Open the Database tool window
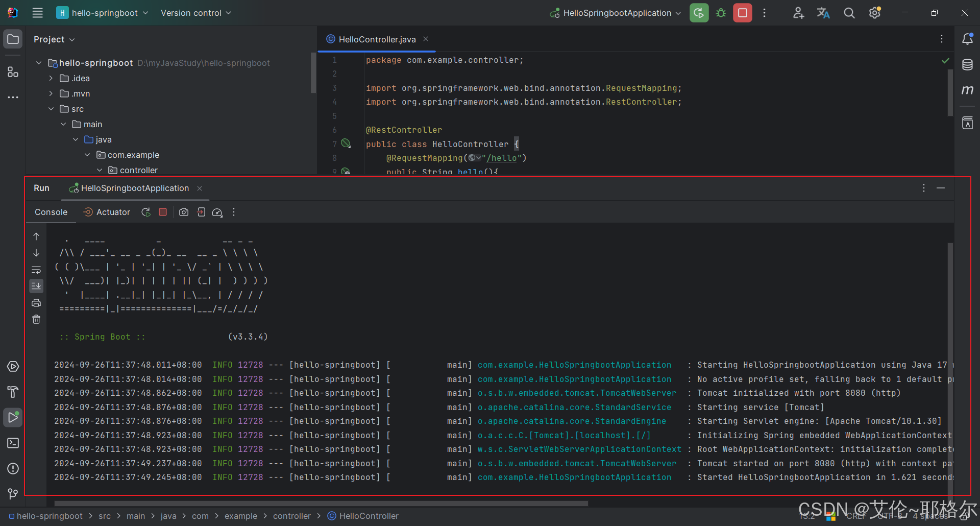Viewport: 980px width, 526px height. pos(967,64)
